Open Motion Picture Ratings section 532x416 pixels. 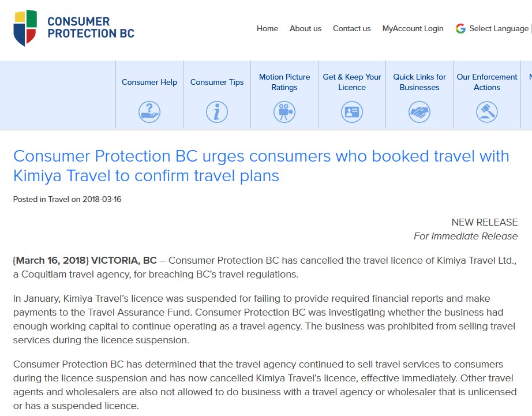click(284, 82)
